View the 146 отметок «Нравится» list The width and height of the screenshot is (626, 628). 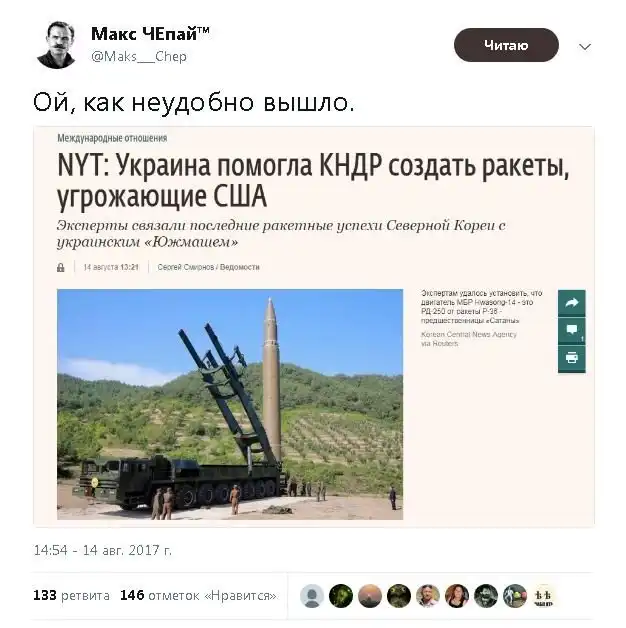pyautogui.click(x=198, y=596)
